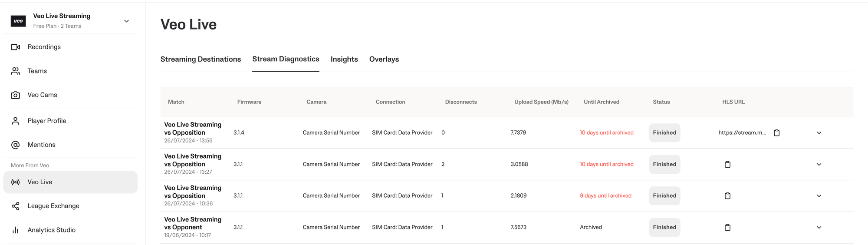Switch to the Streaming Destinations tab
Screen dimensions: 868x245
click(x=201, y=59)
